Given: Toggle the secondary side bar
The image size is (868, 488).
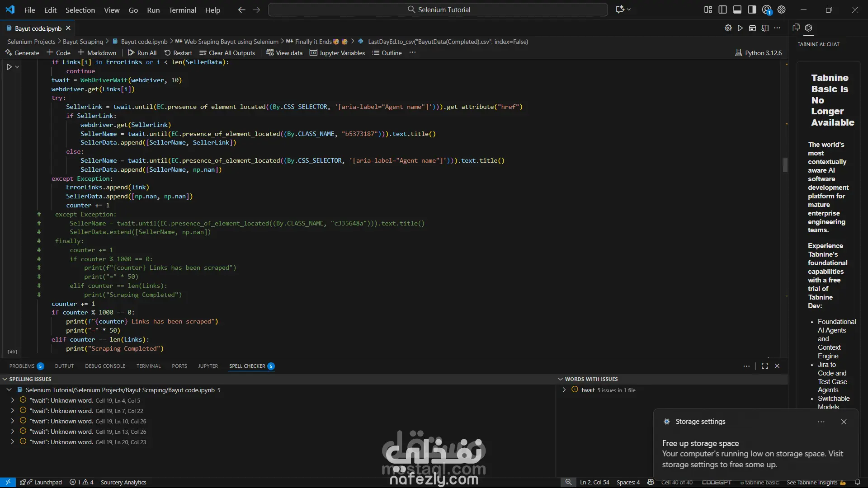Looking at the screenshot, I should pyautogui.click(x=752, y=9).
